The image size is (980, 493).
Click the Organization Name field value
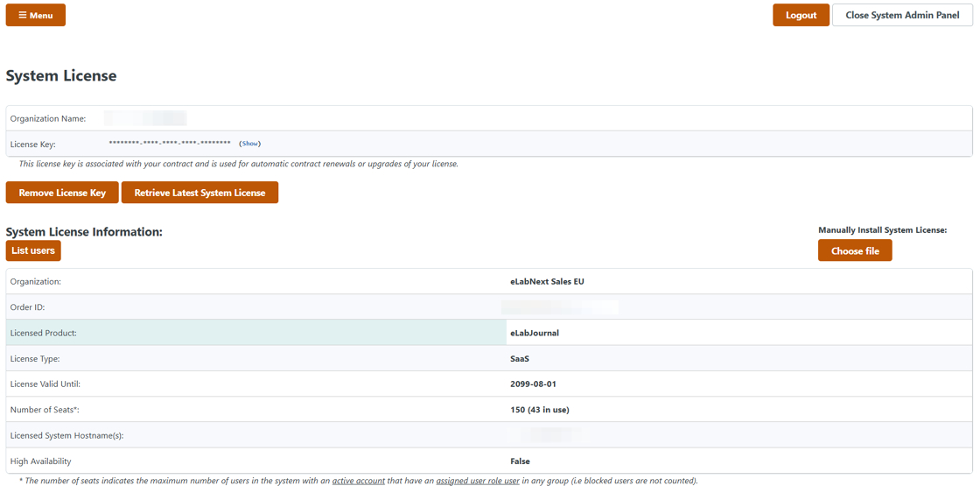[144, 118]
